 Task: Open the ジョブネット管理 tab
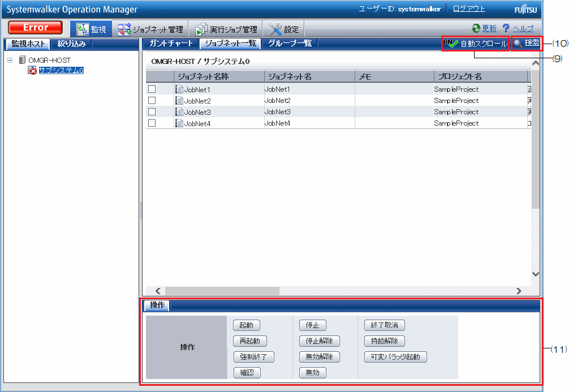click(x=150, y=29)
